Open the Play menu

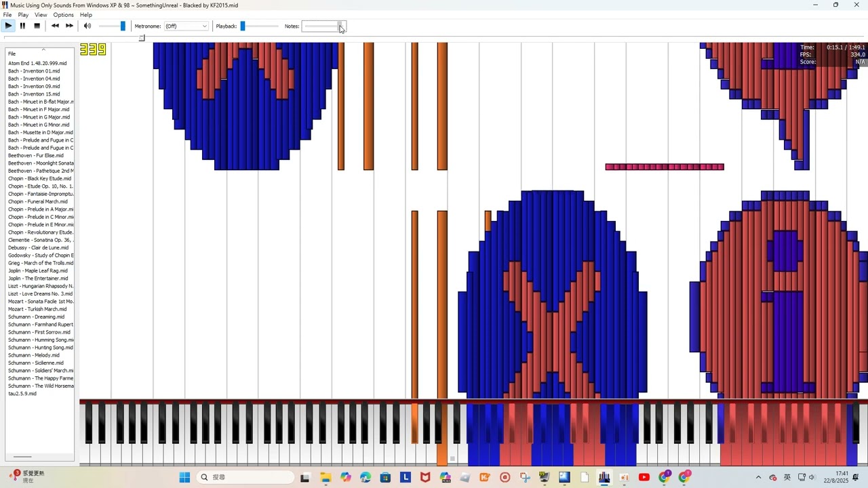pyautogui.click(x=23, y=14)
